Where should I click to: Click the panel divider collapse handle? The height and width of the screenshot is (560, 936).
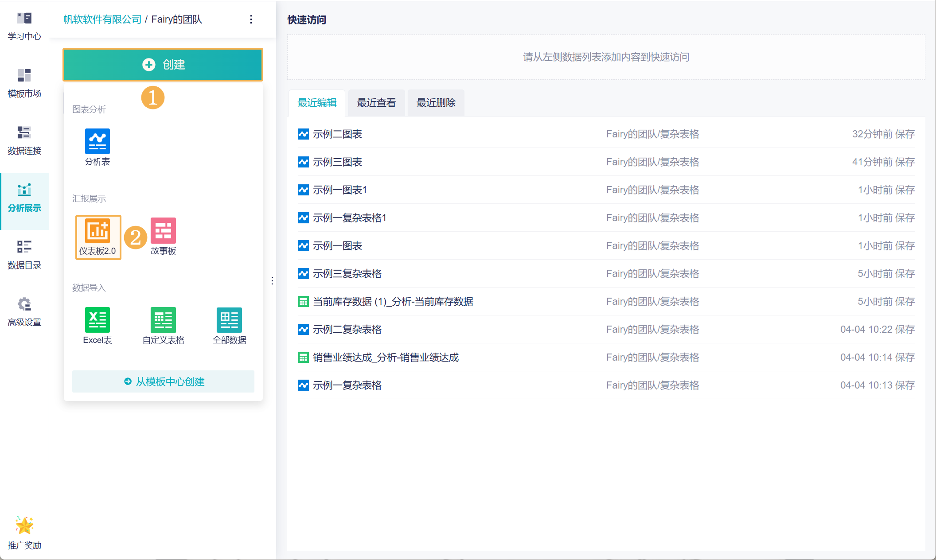tap(272, 280)
